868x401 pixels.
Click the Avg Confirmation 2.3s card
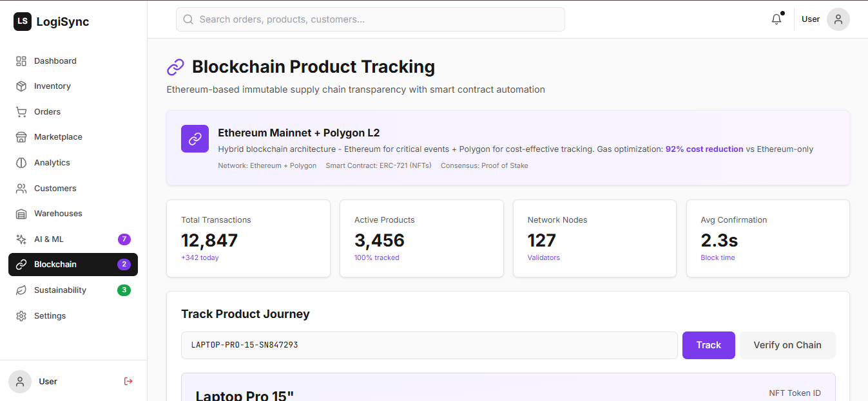click(768, 239)
